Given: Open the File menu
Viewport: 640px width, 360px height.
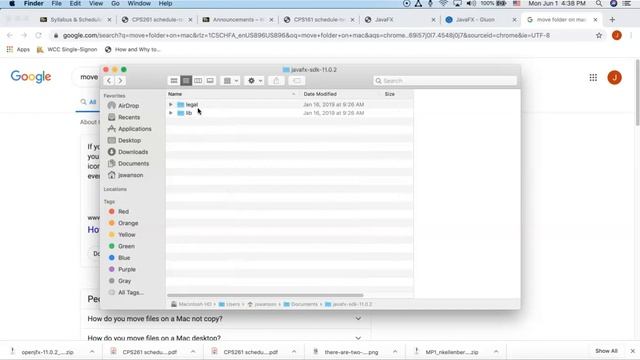Looking at the screenshot, I should click(x=56, y=4).
